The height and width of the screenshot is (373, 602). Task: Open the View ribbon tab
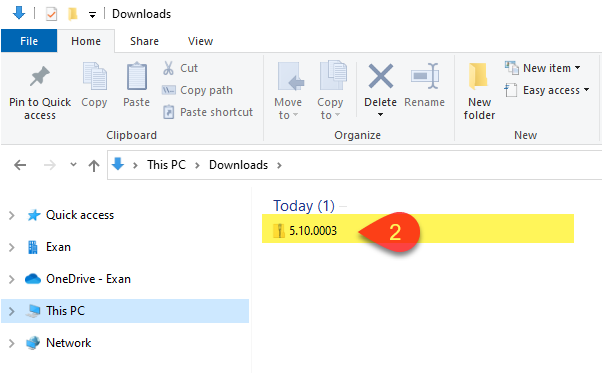[x=200, y=41]
